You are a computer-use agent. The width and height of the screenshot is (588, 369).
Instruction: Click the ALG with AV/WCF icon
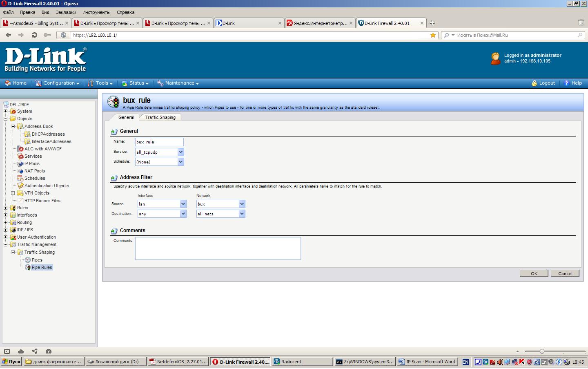[x=20, y=149]
